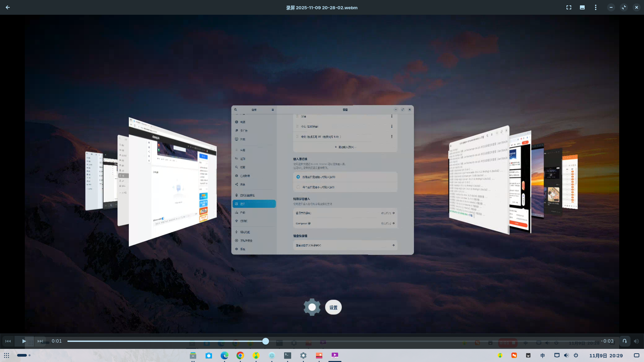The image size is (644, 362).
Task: Open the system volume tray icon
Action: pos(566,355)
